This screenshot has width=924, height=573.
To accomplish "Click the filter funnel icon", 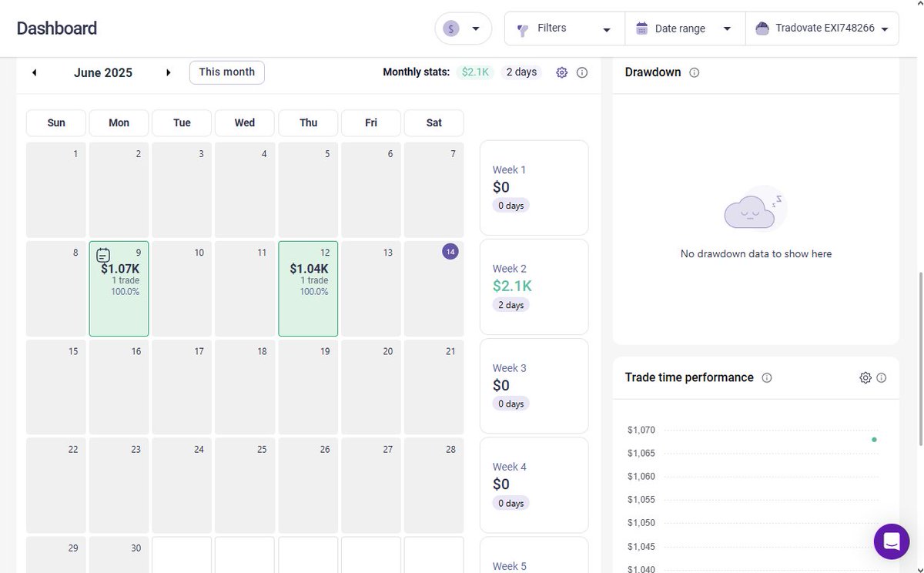I will coord(523,29).
